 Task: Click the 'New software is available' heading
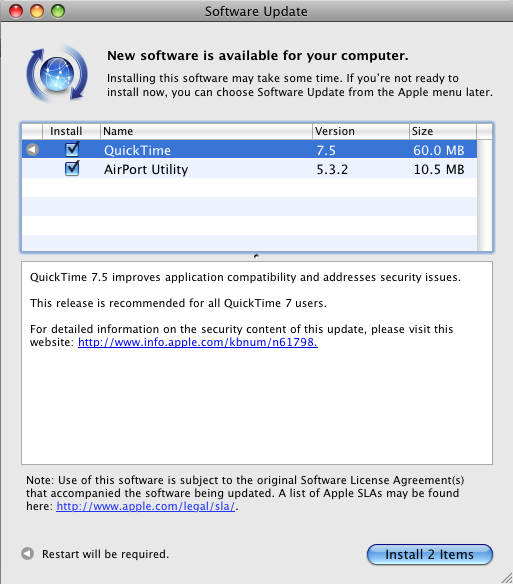point(258,55)
